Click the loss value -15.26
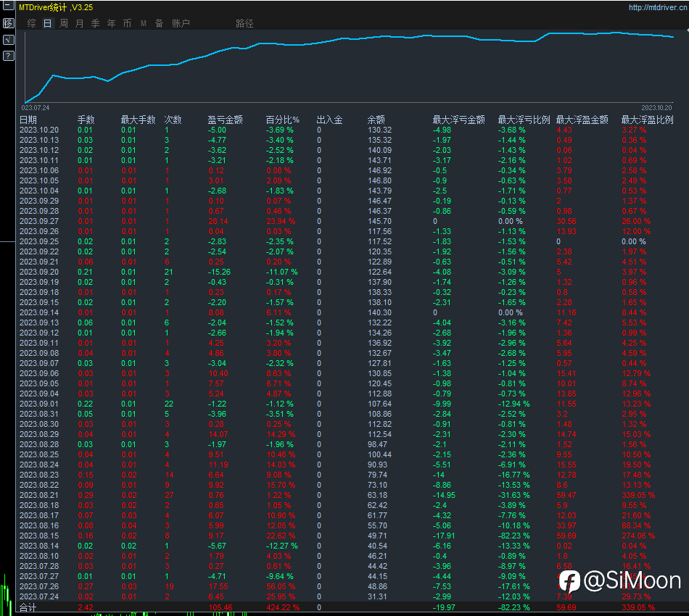Image resolution: width=689 pixels, height=616 pixels. (219, 272)
